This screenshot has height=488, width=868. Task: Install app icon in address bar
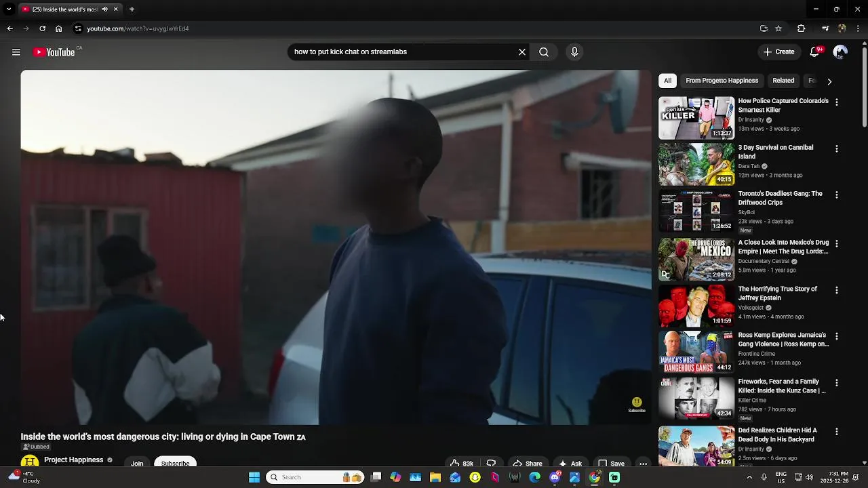[x=764, y=28]
